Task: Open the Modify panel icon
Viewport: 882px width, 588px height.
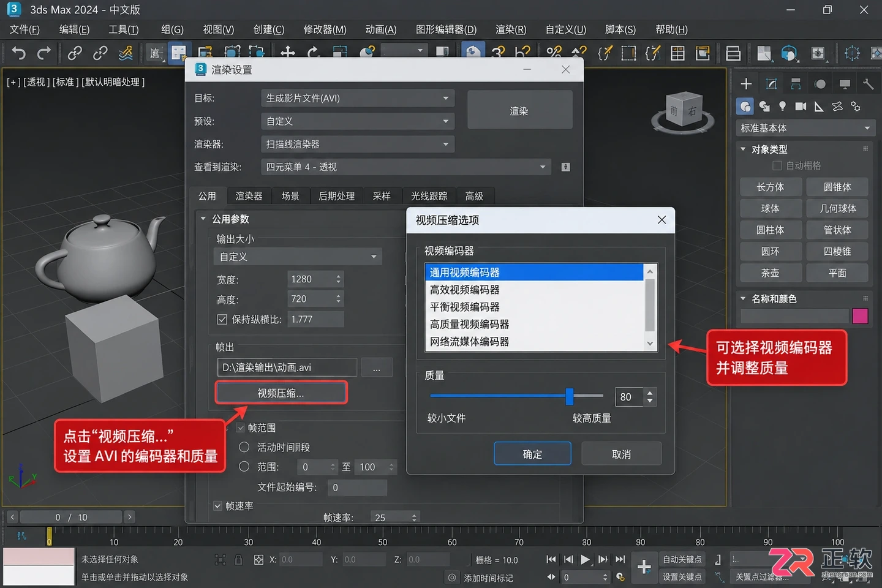Action: (771, 84)
